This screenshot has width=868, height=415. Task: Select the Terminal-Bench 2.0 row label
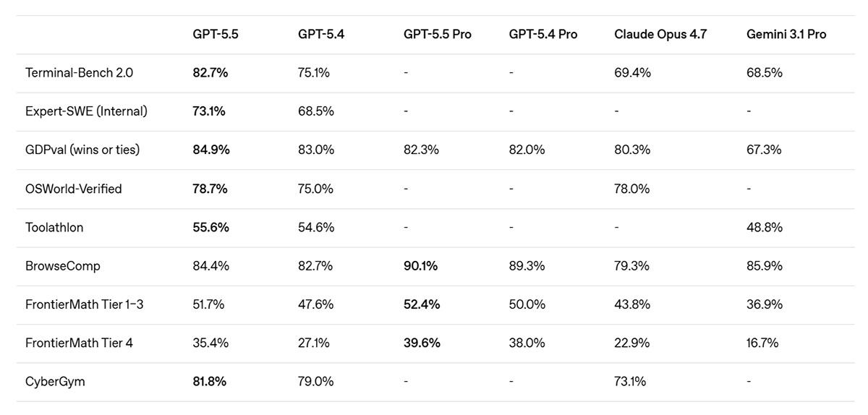[x=79, y=73]
